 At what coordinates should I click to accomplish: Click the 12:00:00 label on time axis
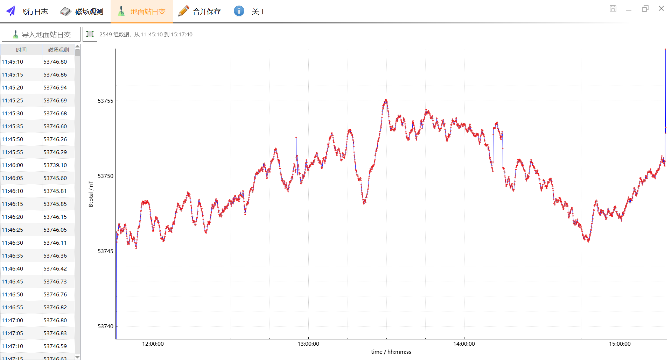point(153,344)
